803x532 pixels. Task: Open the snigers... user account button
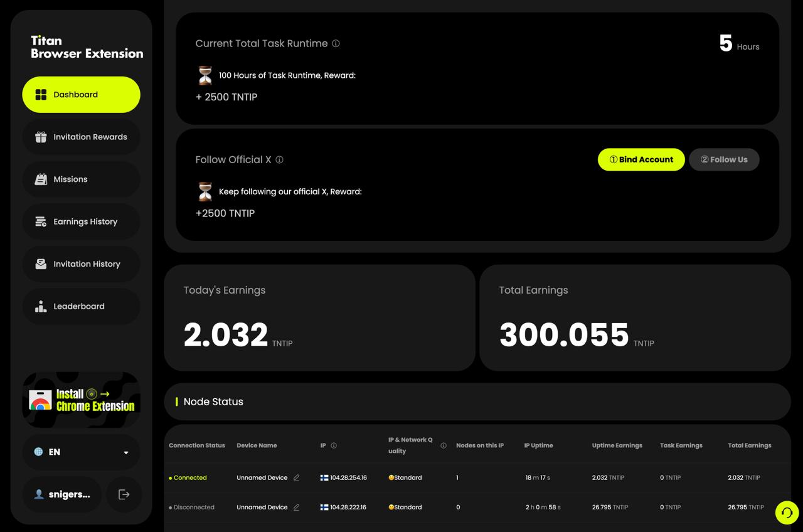click(62, 494)
